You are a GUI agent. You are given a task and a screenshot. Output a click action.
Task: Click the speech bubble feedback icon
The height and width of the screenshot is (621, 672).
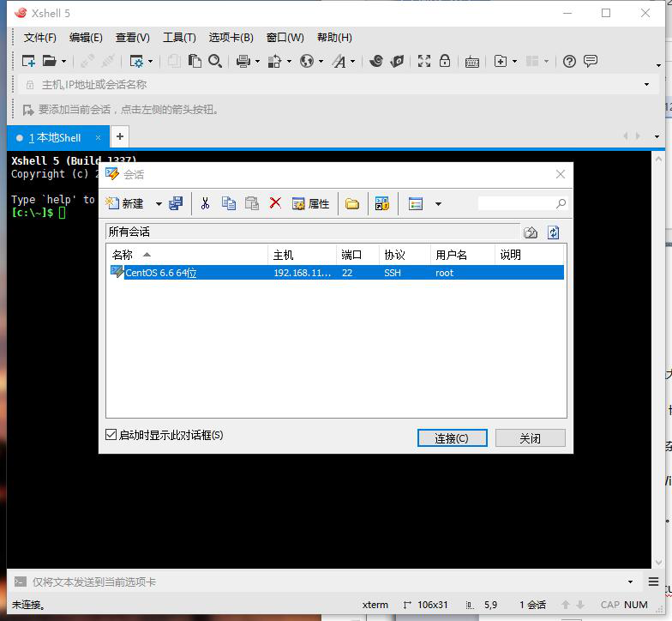point(591,61)
